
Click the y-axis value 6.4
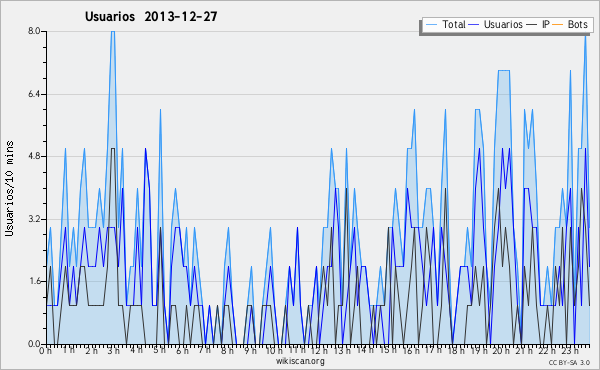(x=34, y=94)
